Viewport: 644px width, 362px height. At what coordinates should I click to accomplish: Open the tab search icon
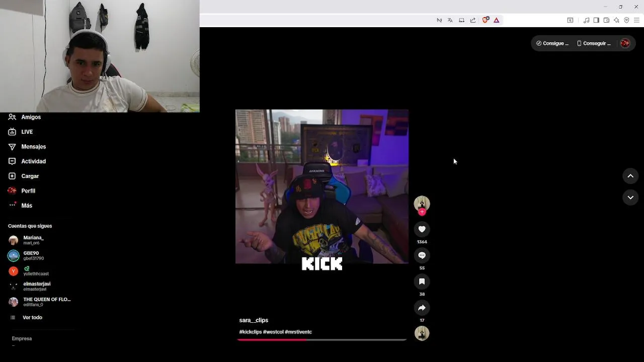pos(570,20)
